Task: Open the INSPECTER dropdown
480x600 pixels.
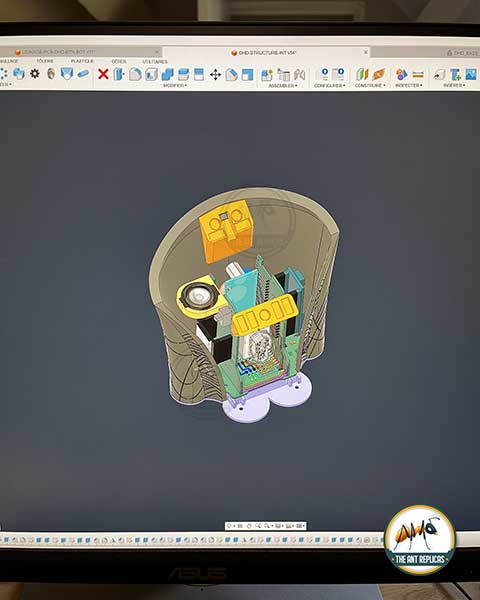Action: [x=409, y=85]
